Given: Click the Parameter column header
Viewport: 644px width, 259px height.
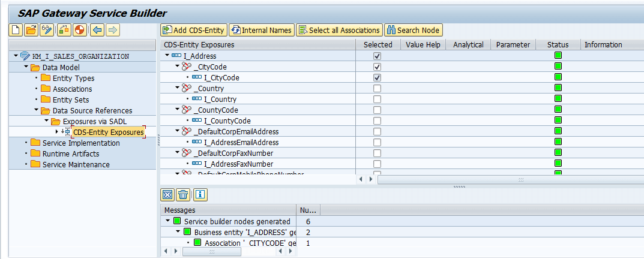Looking at the screenshot, I should point(513,45).
